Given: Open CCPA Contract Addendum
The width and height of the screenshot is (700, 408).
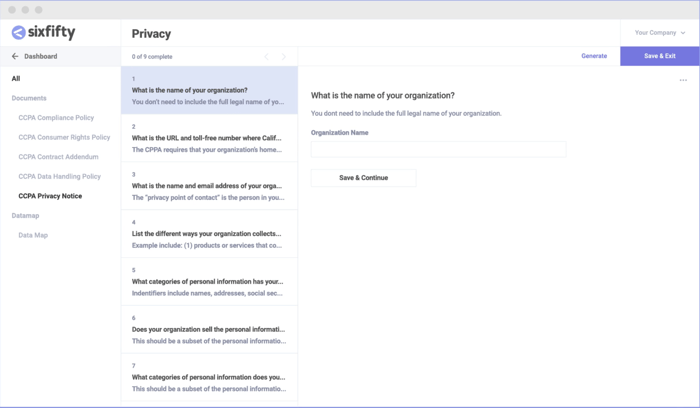Looking at the screenshot, I should [58, 157].
